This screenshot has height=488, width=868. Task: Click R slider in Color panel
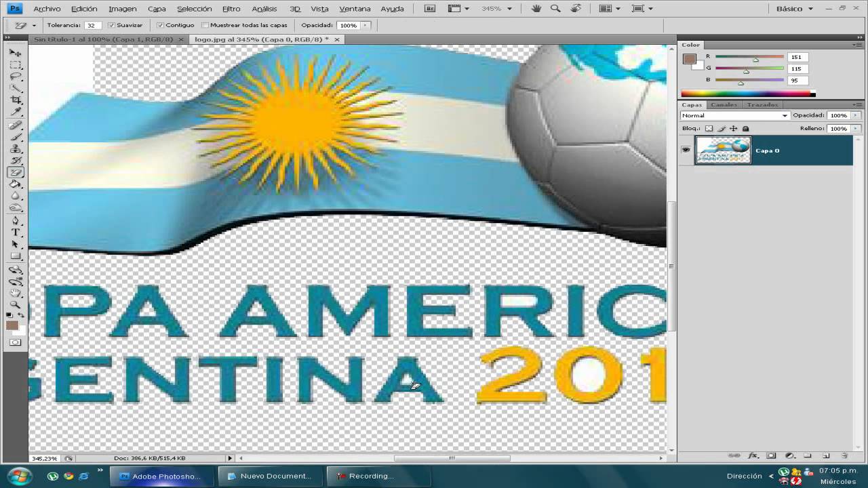pyautogui.click(x=749, y=58)
